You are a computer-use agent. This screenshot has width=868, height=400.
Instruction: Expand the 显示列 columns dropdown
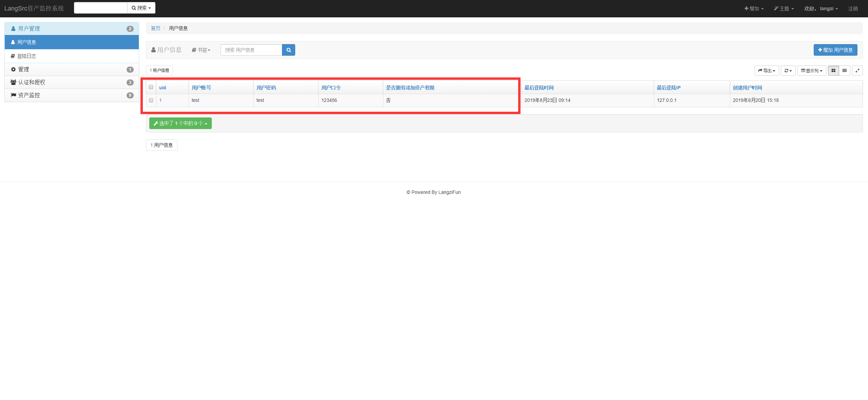(x=811, y=71)
